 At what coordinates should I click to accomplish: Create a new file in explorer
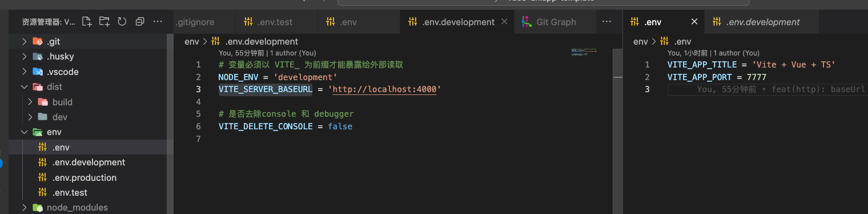point(87,22)
